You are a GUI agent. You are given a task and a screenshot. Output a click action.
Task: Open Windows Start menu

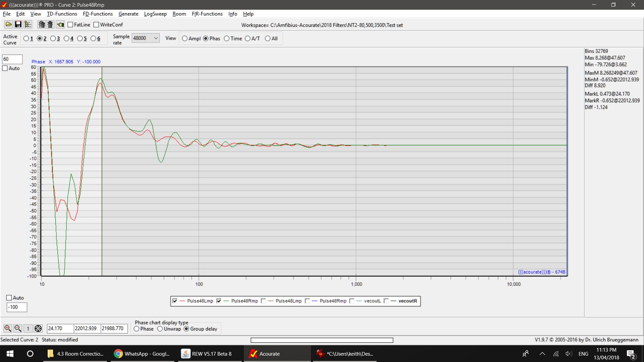(10, 354)
